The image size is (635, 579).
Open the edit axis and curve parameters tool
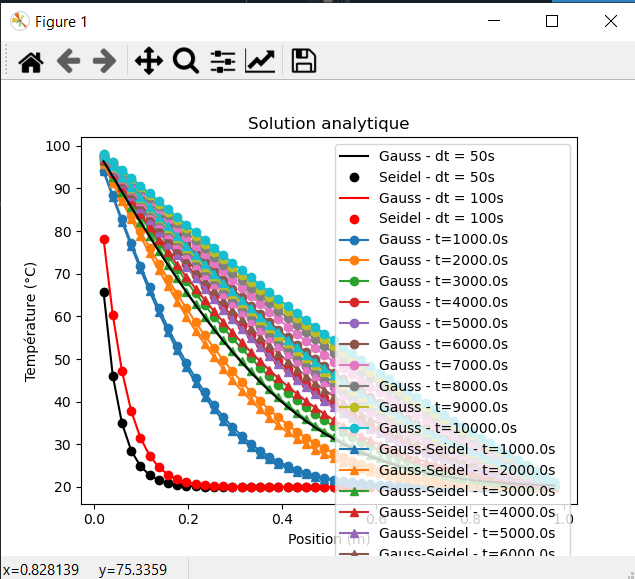[x=260, y=62]
